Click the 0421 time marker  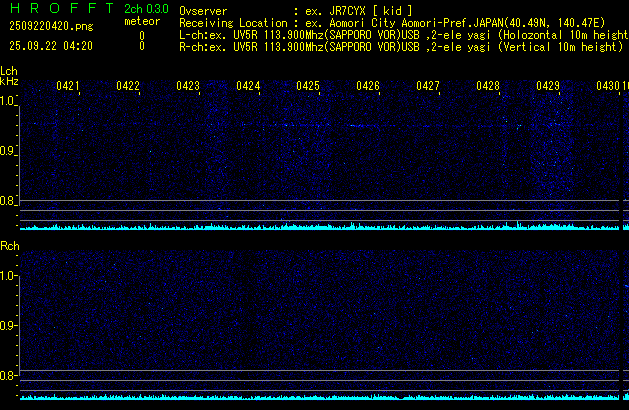pos(68,87)
